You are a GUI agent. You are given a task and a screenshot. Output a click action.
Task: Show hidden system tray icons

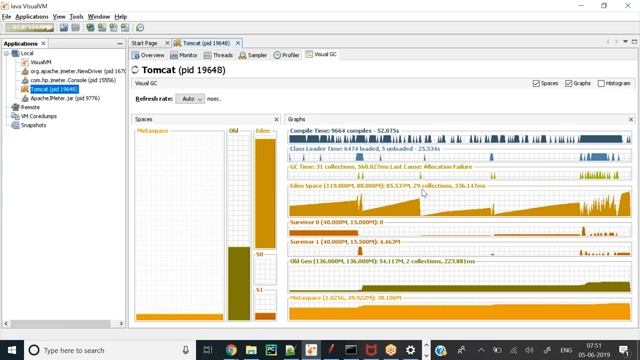pyautogui.click(x=481, y=350)
